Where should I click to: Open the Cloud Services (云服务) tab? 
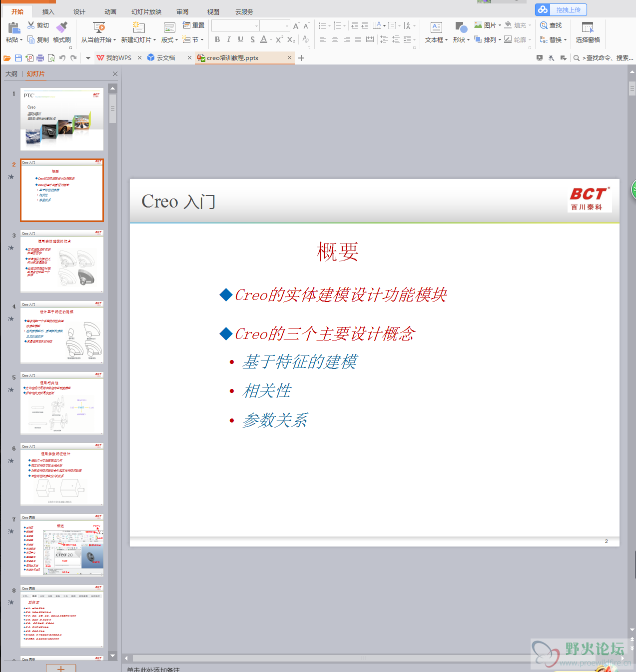(x=244, y=11)
